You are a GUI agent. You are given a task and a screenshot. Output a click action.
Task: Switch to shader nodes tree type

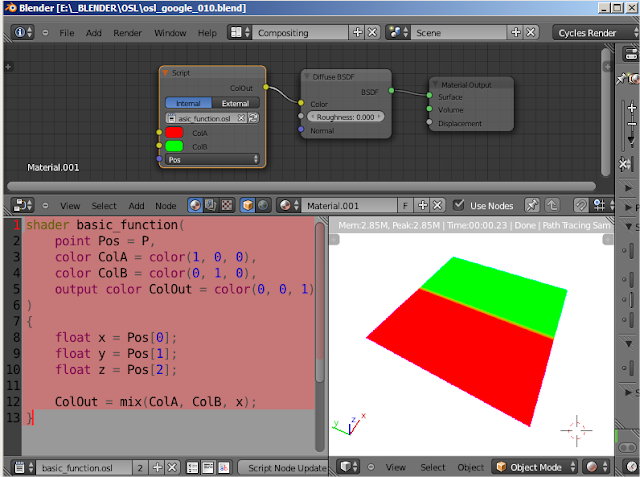point(195,205)
